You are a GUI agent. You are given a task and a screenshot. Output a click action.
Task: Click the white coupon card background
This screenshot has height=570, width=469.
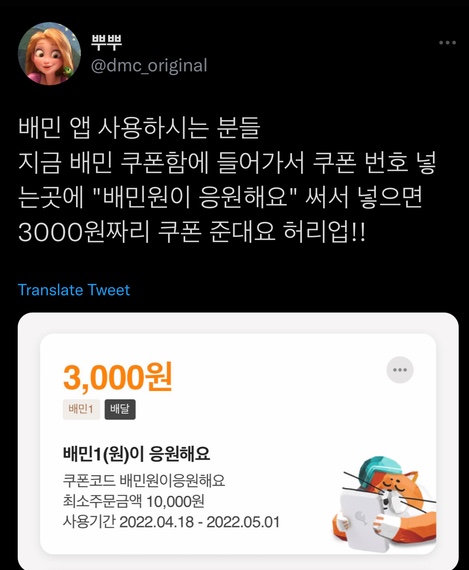click(238, 444)
